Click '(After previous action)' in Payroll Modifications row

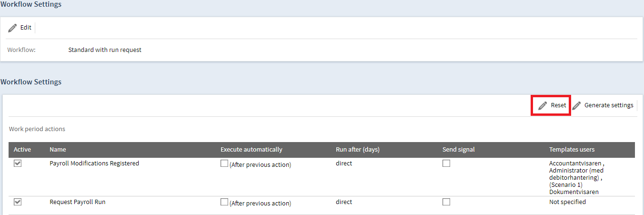click(260, 165)
